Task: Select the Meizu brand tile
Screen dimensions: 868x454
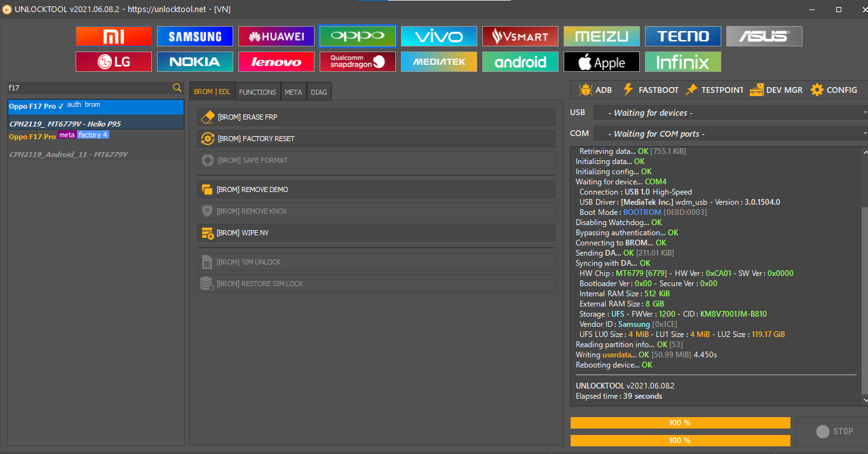Action: coord(602,36)
